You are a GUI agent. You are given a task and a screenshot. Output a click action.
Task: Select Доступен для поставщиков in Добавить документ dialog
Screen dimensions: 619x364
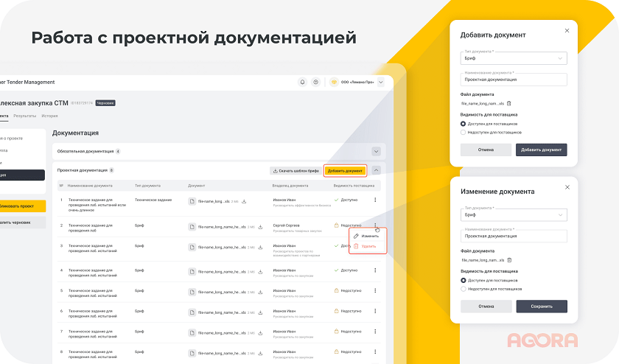463,124
